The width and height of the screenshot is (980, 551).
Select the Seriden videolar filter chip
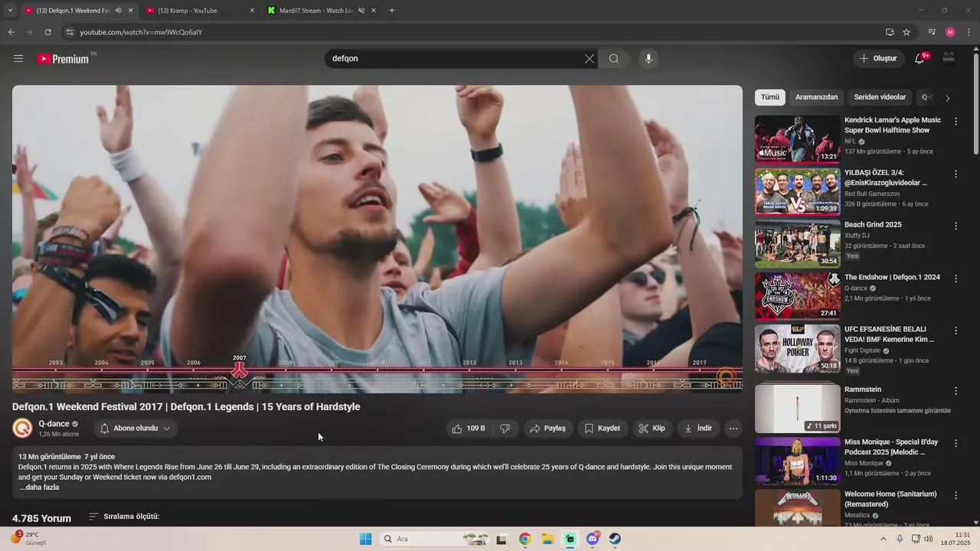pos(880,97)
